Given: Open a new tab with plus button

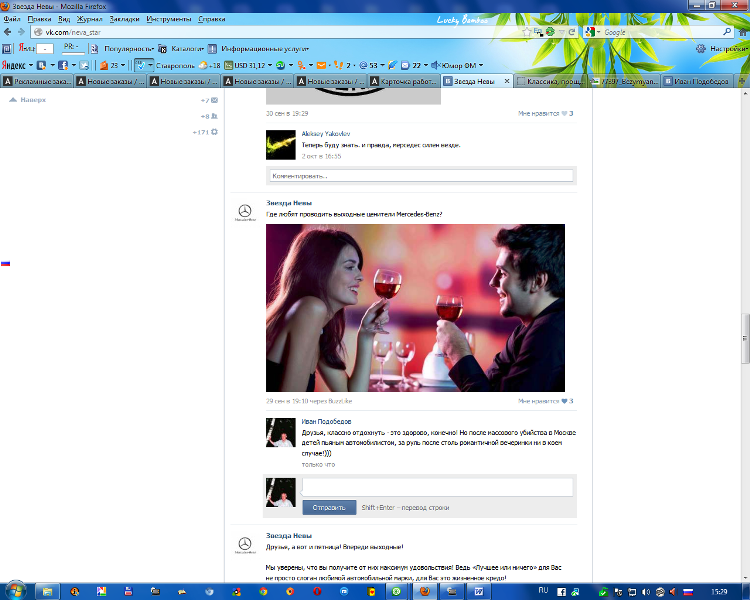Looking at the screenshot, I should (x=742, y=81).
